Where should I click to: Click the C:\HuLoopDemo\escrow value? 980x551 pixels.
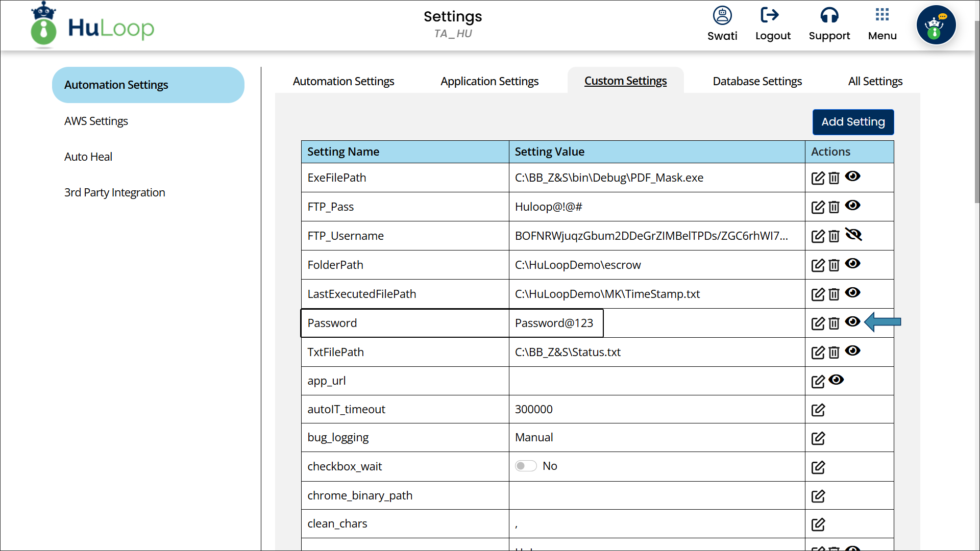pyautogui.click(x=578, y=265)
